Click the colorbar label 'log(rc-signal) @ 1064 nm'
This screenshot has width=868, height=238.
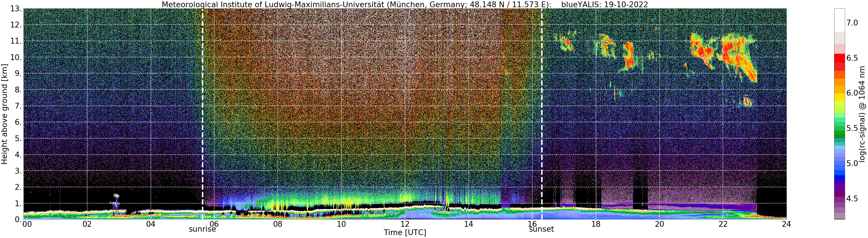862,114
